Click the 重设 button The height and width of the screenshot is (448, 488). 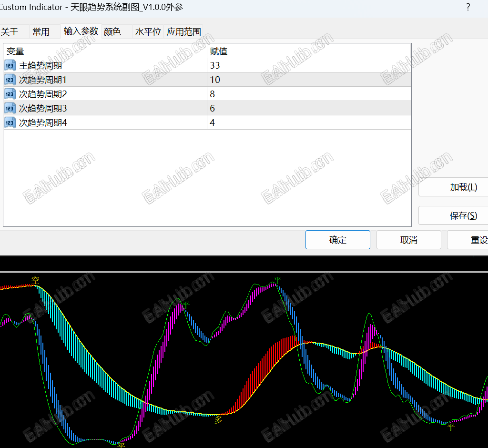pos(476,240)
